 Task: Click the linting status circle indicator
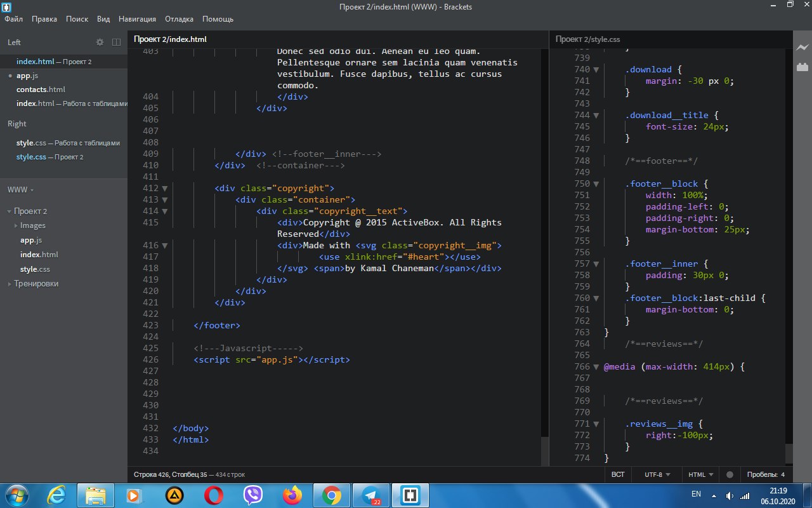(x=730, y=474)
